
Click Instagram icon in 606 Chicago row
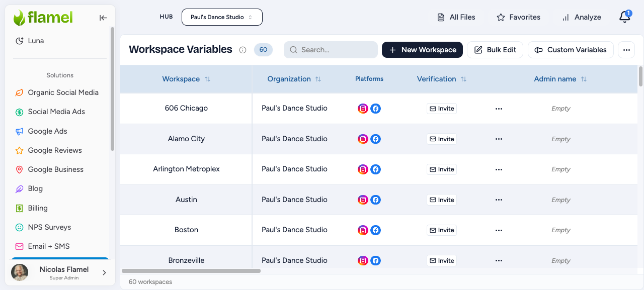point(363,109)
